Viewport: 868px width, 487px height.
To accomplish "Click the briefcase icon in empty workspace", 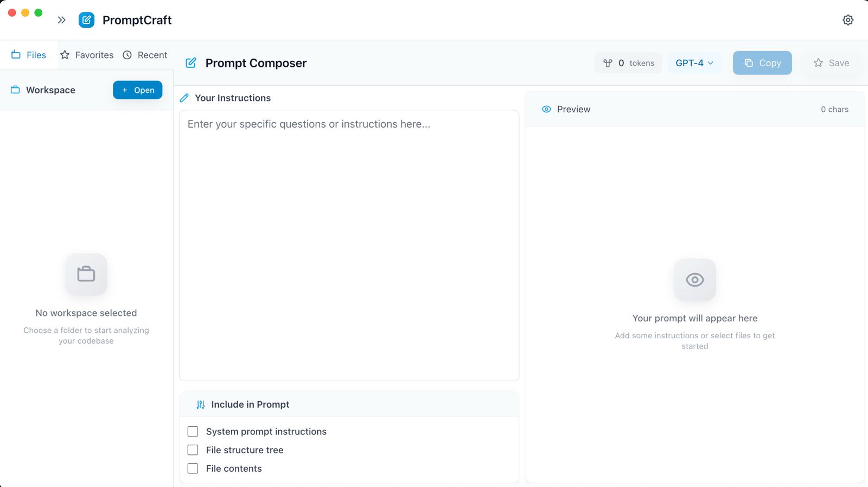I will point(86,274).
